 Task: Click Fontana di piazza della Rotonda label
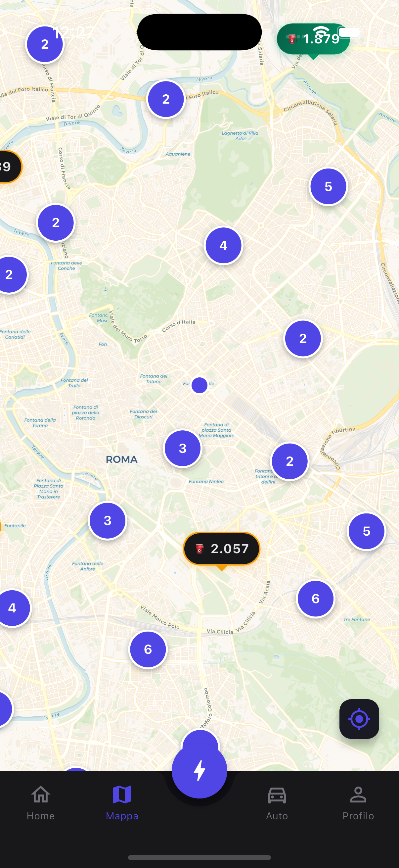(x=86, y=412)
